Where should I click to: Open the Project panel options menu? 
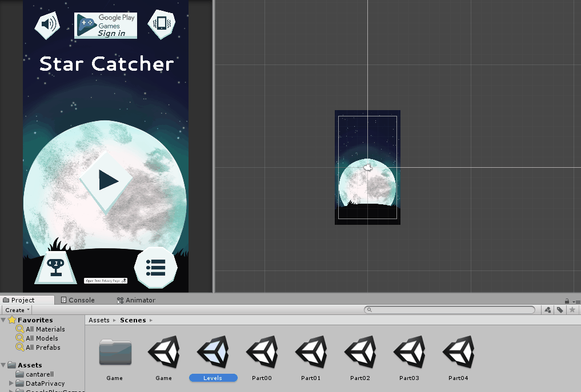pyautogui.click(x=576, y=302)
